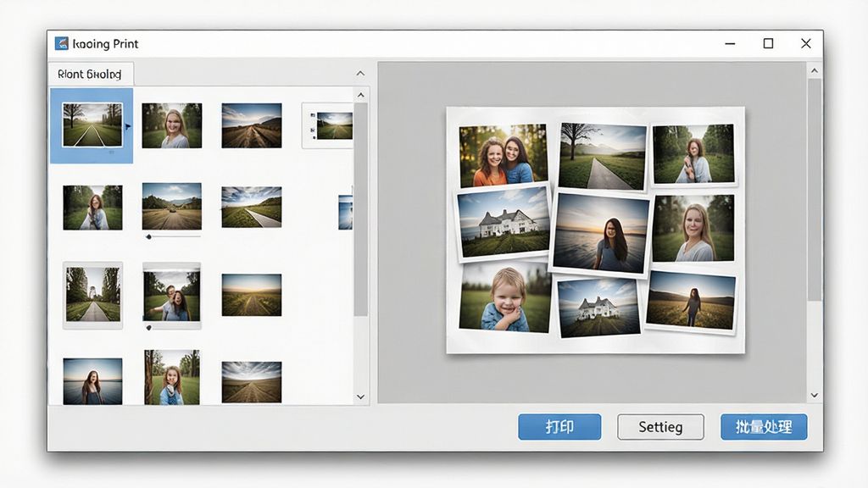Select the blonde woman photo in the collage
This screenshot has width=868, height=488.
click(x=693, y=227)
